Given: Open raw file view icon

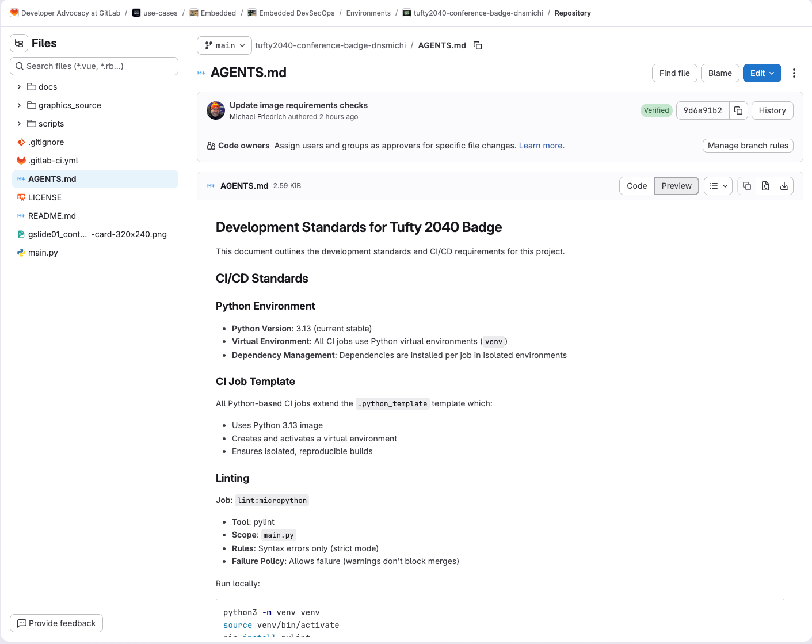Looking at the screenshot, I should 765,186.
